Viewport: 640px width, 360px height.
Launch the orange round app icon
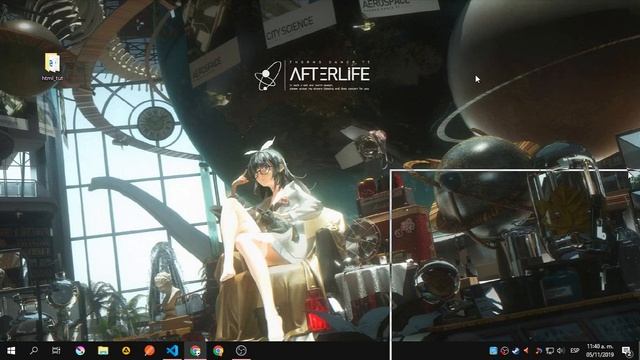pyautogui.click(x=149, y=351)
